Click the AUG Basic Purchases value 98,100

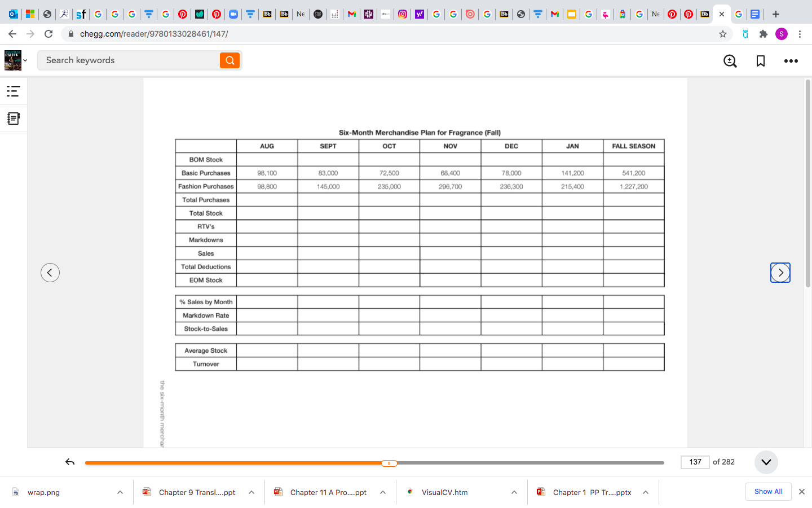(x=267, y=173)
